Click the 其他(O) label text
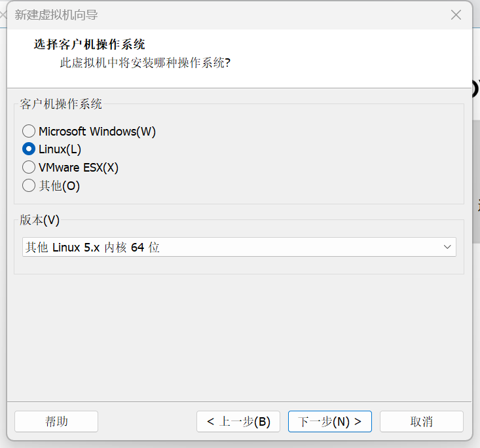The image size is (480, 448). [59, 186]
